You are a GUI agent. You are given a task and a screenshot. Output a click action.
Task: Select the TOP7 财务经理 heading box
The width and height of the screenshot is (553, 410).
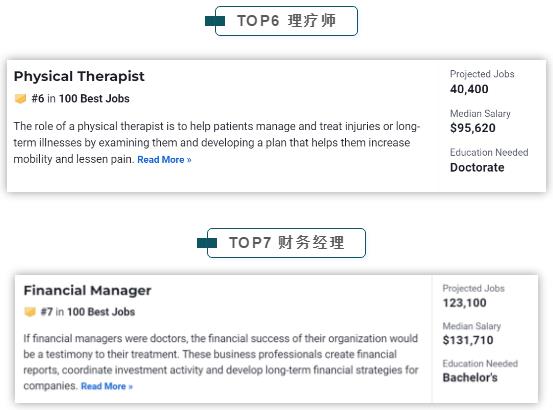click(286, 243)
